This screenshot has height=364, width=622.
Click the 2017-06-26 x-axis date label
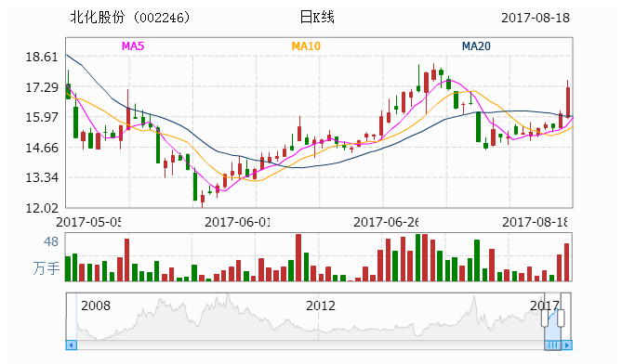tap(386, 222)
